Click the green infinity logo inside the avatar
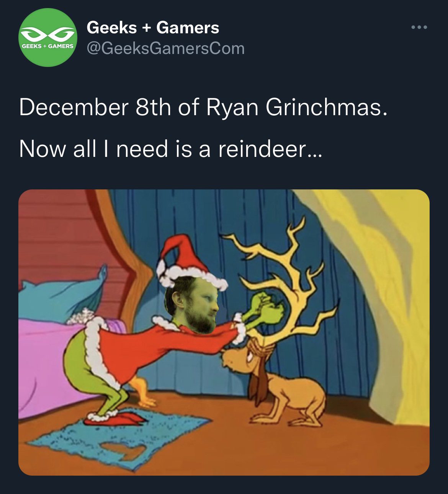This screenshot has width=448, height=494. click(48, 34)
